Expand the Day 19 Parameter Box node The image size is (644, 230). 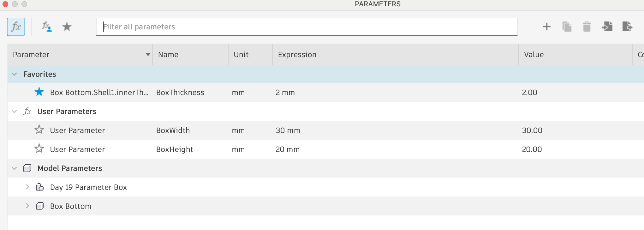[x=27, y=187]
